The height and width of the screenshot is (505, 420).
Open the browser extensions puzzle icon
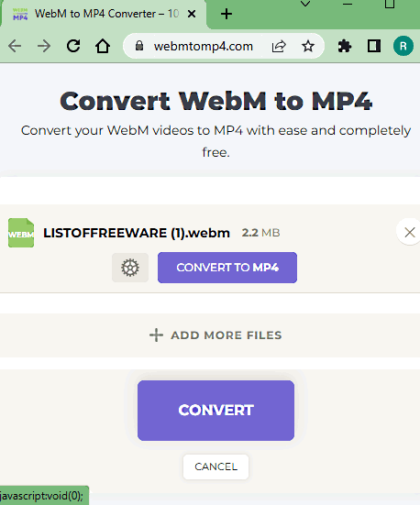pyautogui.click(x=345, y=47)
